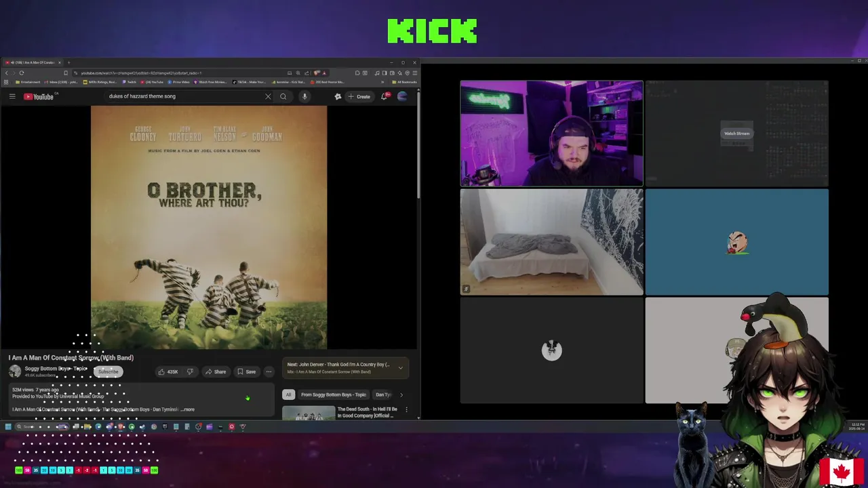Dislike the Constant Sorrow video

pyautogui.click(x=190, y=371)
